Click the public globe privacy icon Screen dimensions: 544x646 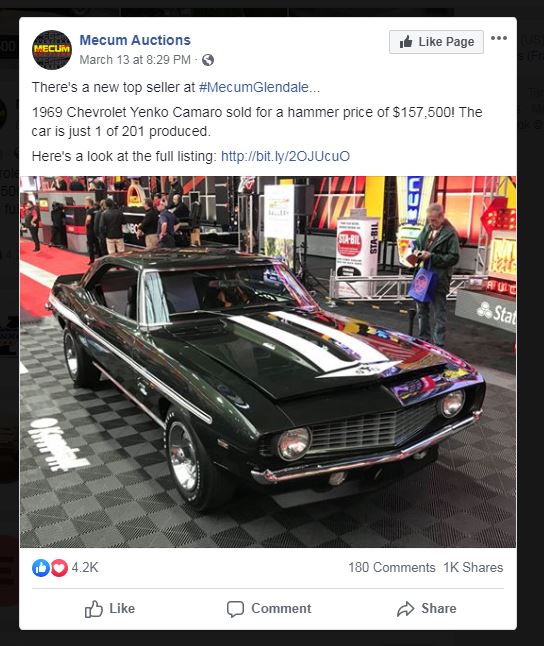pos(208,60)
